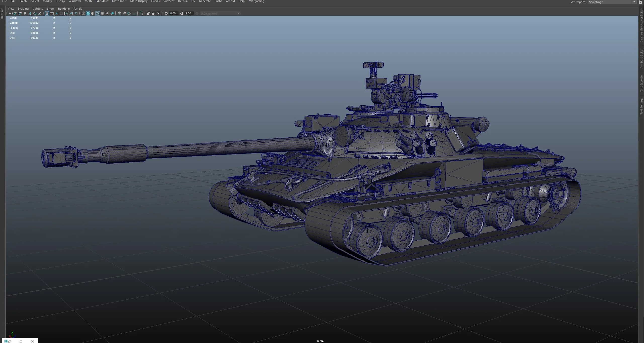Open the panel Lighting menu
644x343 pixels.
(x=38, y=9)
